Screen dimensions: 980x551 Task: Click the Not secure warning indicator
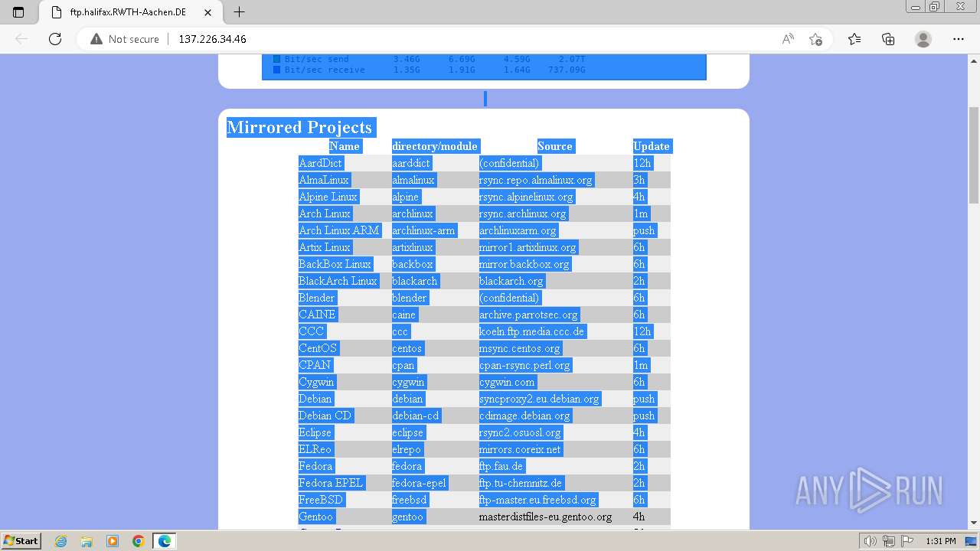pyautogui.click(x=125, y=39)
